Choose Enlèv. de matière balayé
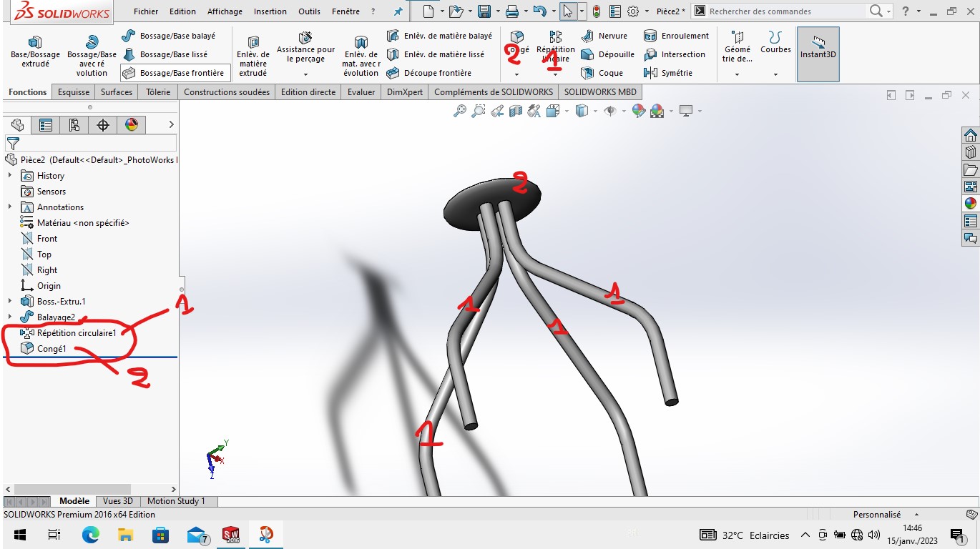This screenshot has width=980, height=549. point(440,36)
